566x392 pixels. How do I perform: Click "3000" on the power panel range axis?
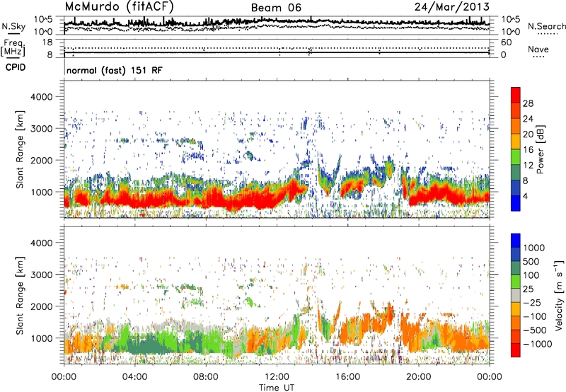tap(43, 129)
